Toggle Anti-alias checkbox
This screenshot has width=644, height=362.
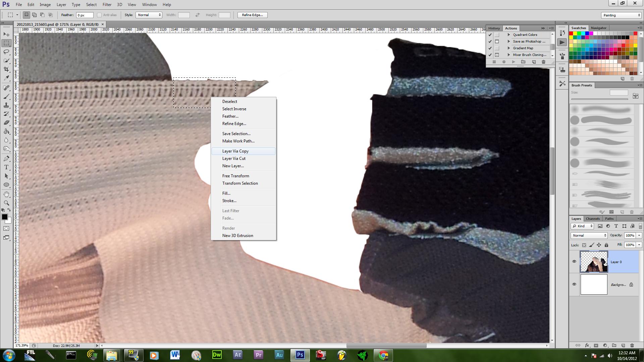tap(99, 15)
